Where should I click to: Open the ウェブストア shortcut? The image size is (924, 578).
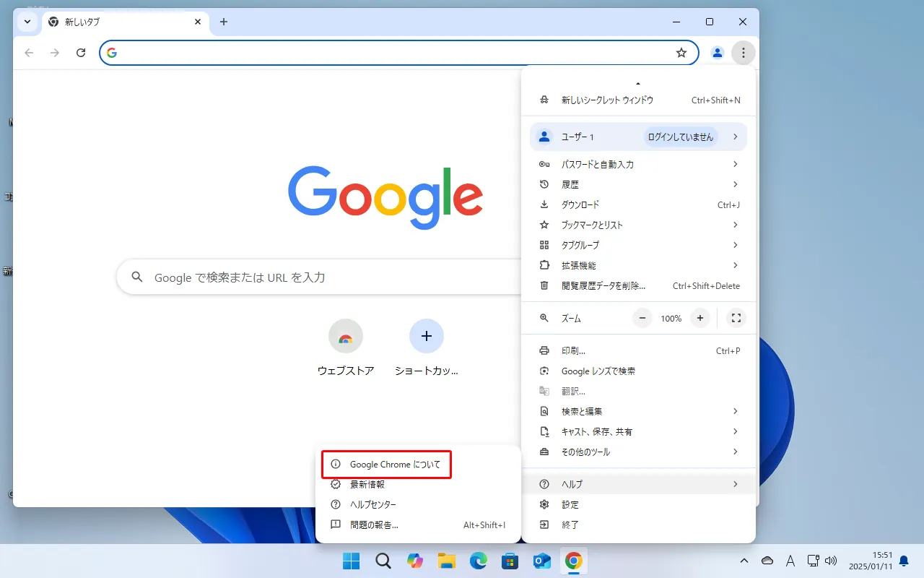[346, 348]
